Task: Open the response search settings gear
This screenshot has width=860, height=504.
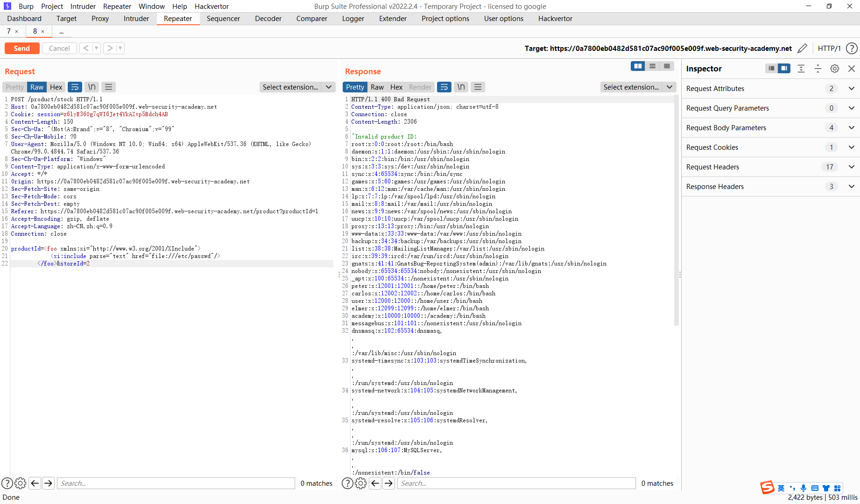Action: pos(360,483)
